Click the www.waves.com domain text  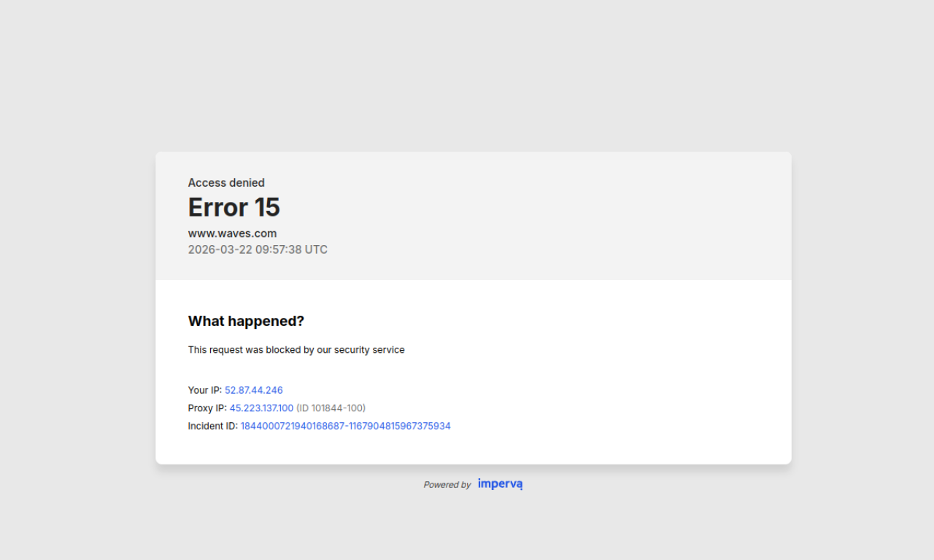pyautogui.click(x=233, y=233)
